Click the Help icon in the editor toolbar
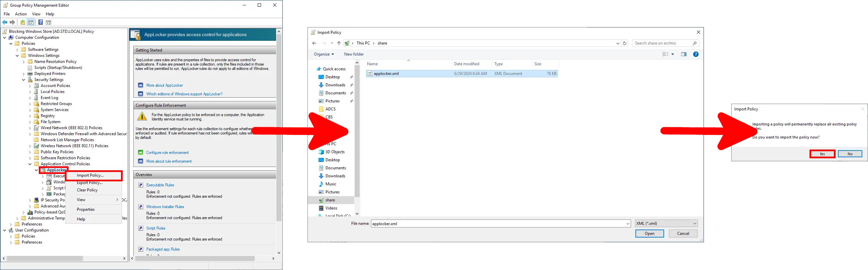Viewport: 868px width, 270px height. click(x=40, y=23)
